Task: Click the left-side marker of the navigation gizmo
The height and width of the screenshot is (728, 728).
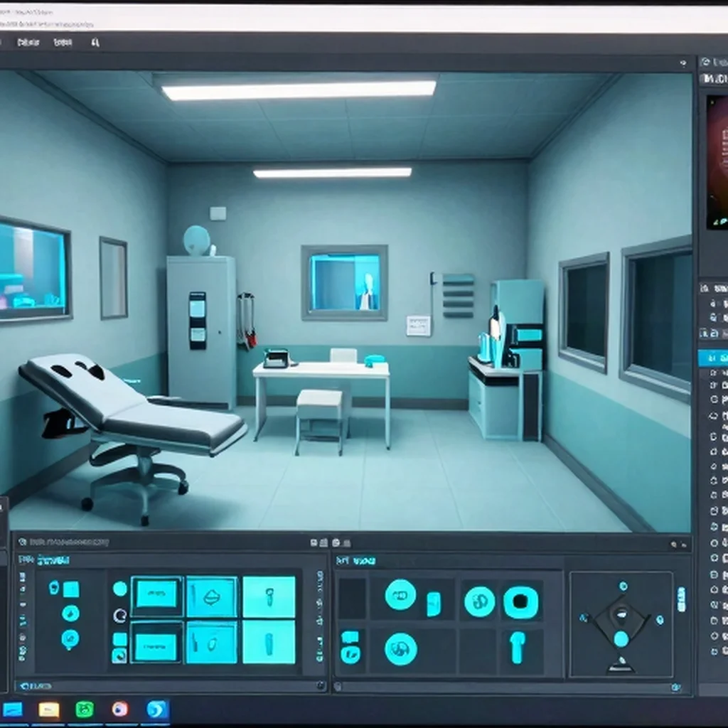Action: tap(584, 618)
